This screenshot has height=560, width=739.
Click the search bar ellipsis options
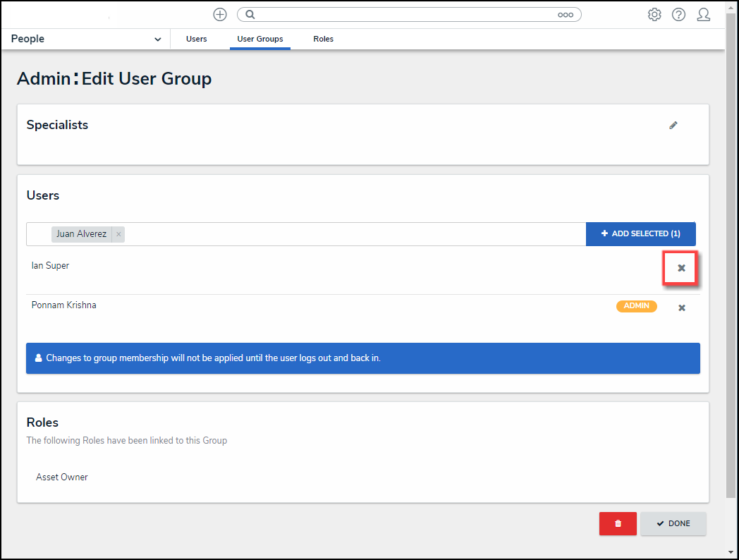tap(566, 14)
